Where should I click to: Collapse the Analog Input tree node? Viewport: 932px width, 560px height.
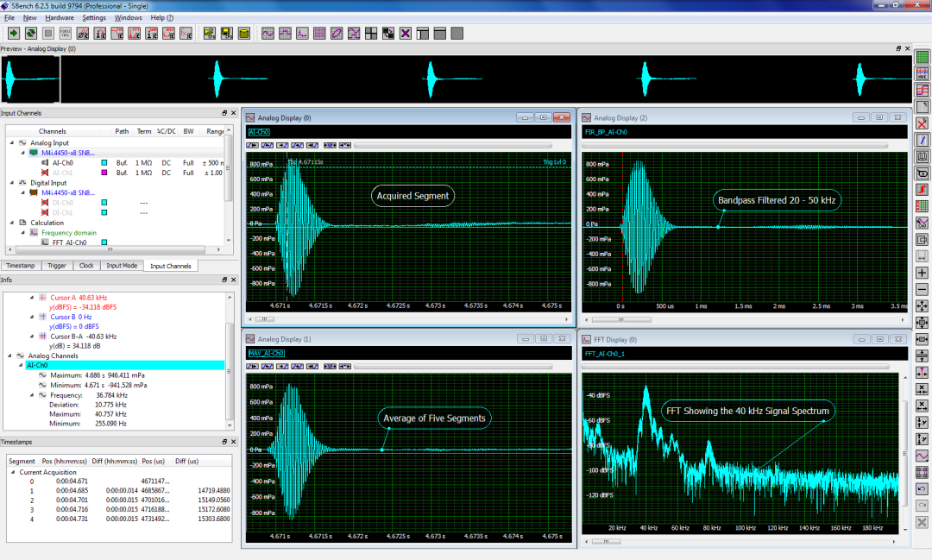click(11, 143)
